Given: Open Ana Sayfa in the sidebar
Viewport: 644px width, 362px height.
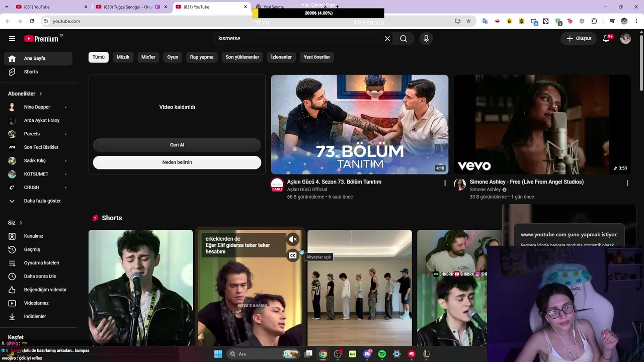Looking at the screenshot, I should tap(38, 58).
